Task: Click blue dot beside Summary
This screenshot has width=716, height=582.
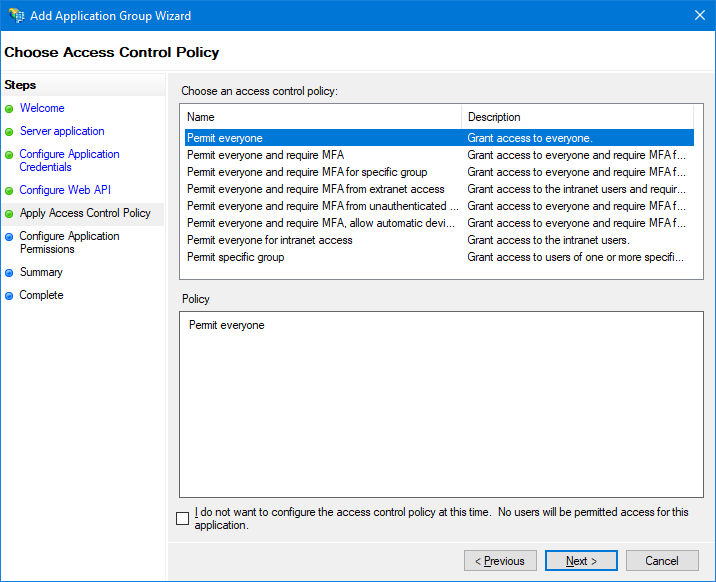Action: (9, 273)
